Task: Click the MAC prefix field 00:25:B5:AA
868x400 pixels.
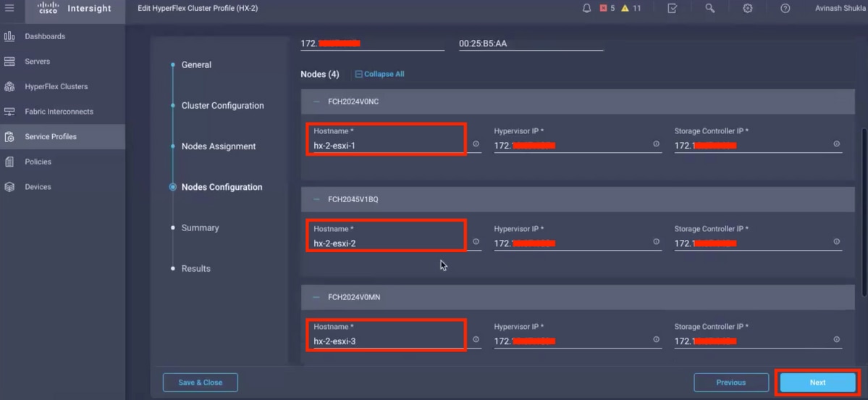Action: pos(531,43)
